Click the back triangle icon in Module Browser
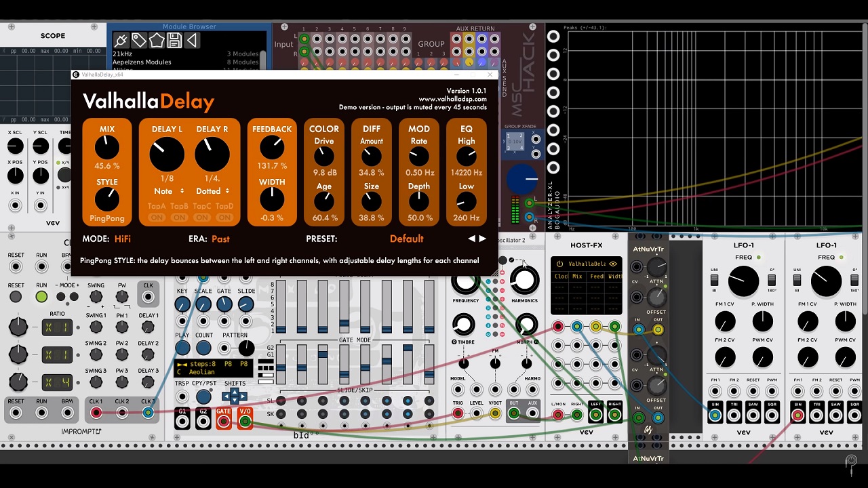 pyautogui.click(x=192, y=41)
